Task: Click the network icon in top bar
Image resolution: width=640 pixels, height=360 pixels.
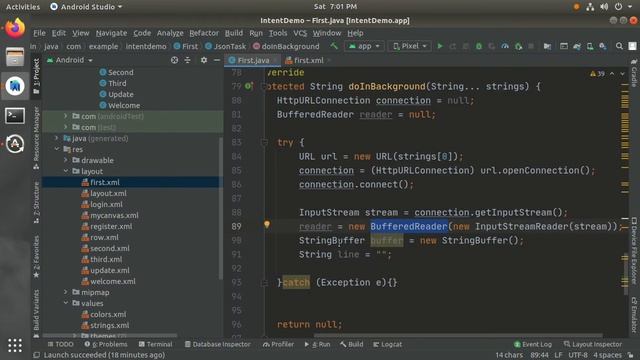Action: click(590, 7)
